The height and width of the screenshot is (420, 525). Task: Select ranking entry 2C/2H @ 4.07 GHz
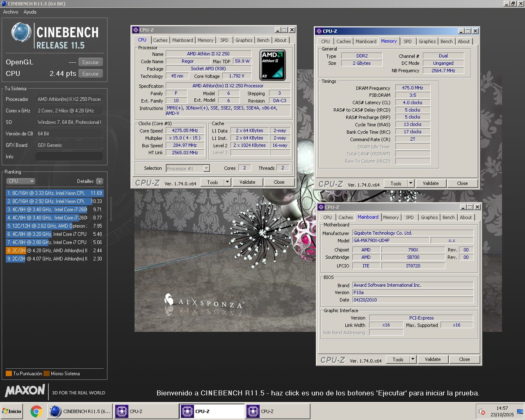pyautogui.click(x=55, y=259)
